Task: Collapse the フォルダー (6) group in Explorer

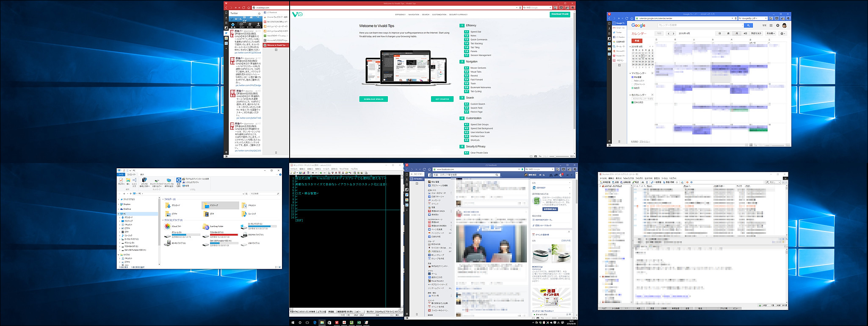Action: [x=163, y=199]
